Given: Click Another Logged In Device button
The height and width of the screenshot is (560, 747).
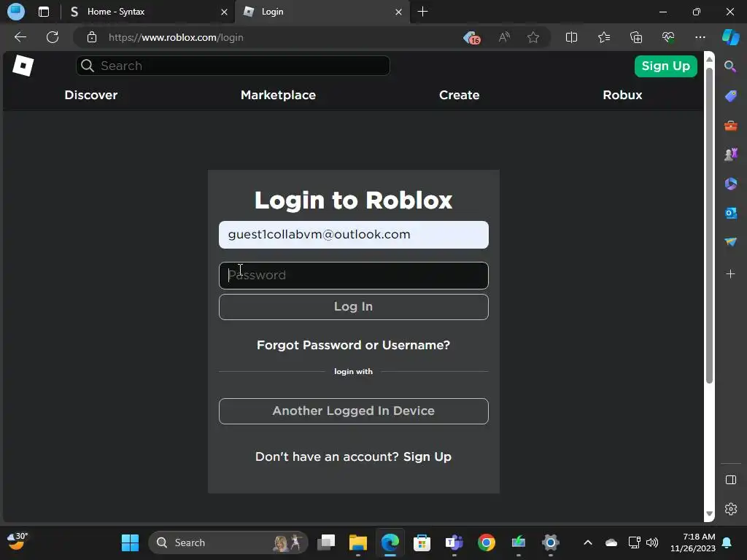Looking at the screenshot, I should 354,411.
